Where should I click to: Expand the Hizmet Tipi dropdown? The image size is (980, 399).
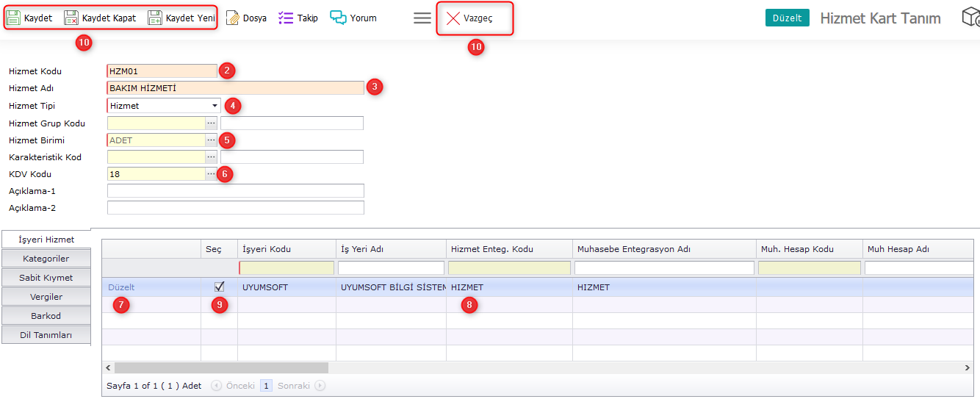coord(215,106)
